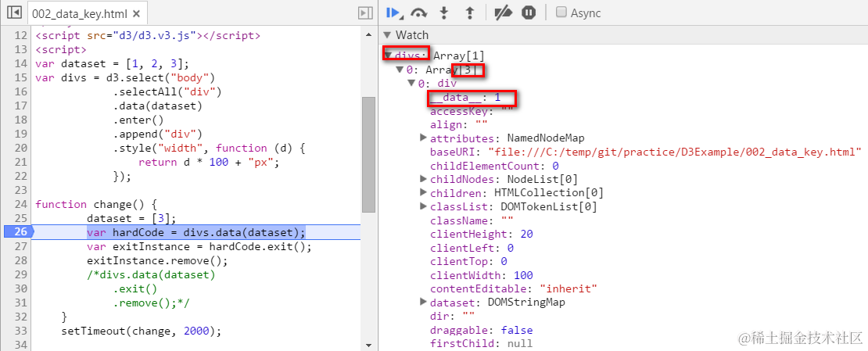The image size is (868, 351).
Task: Select the contentEditable "inherit" property
Action: 513,289
